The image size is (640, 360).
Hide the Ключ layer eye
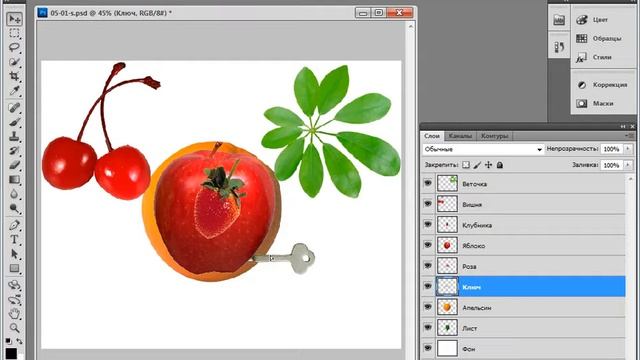click(x=428, y=286)
